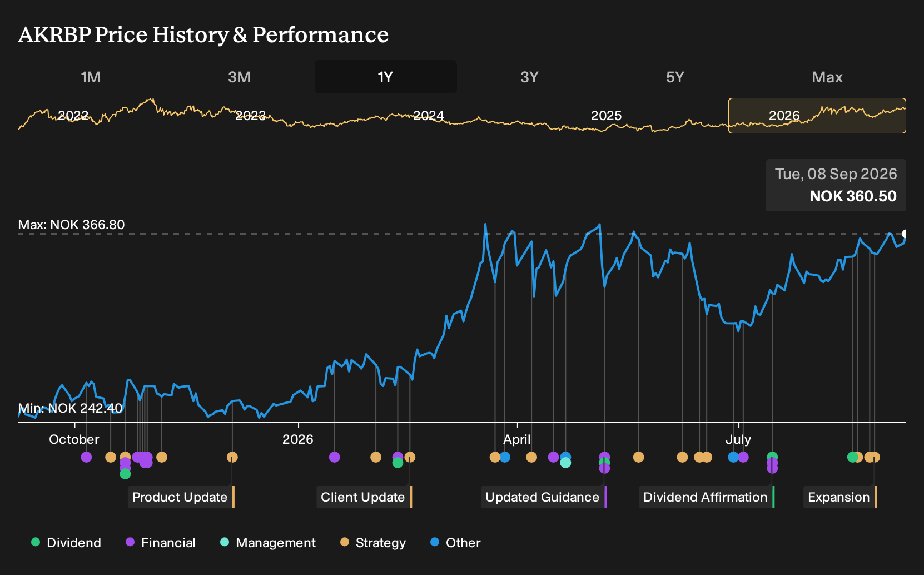924x575 pixels.
Task: Click the blue Other marker just left of April
Action: [x=505, y=457]
